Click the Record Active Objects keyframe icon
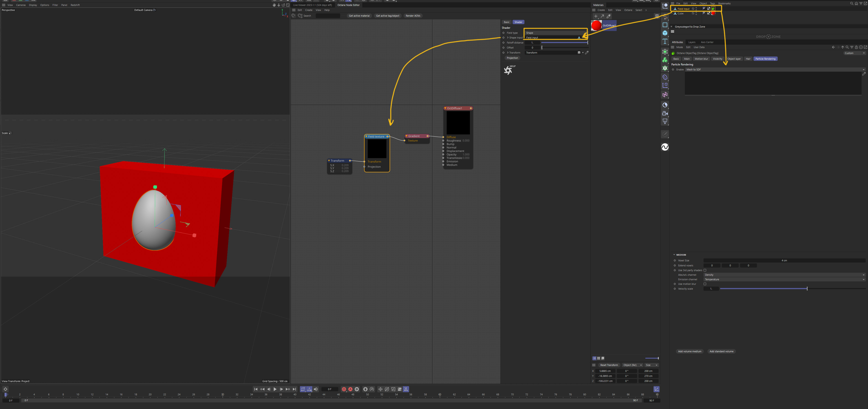This screenshot has height=409, width=868. (x=344, y=389)
